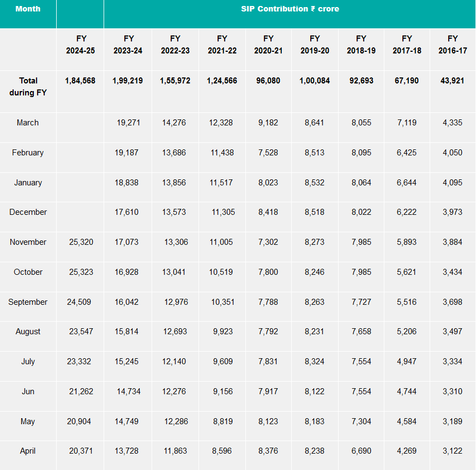
Task: Select the March row label
Action: (x=28, y=123)
